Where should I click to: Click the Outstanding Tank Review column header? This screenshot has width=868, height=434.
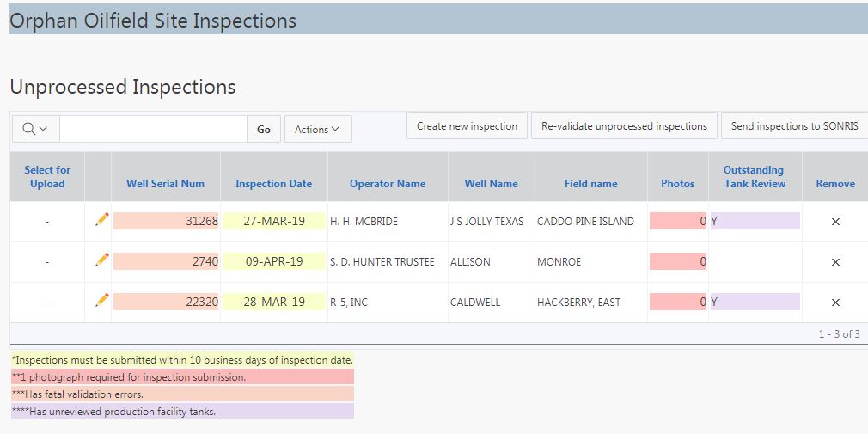click(x=754, y=177)
